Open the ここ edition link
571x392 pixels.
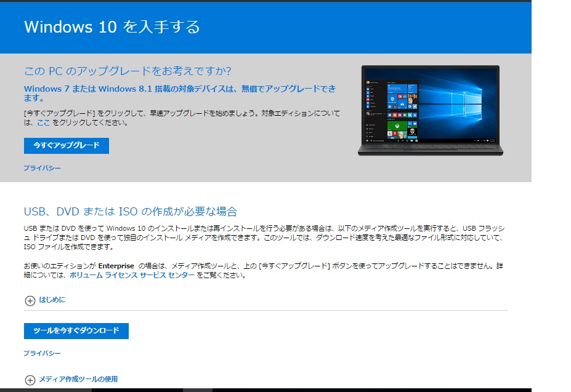[43, 122]
